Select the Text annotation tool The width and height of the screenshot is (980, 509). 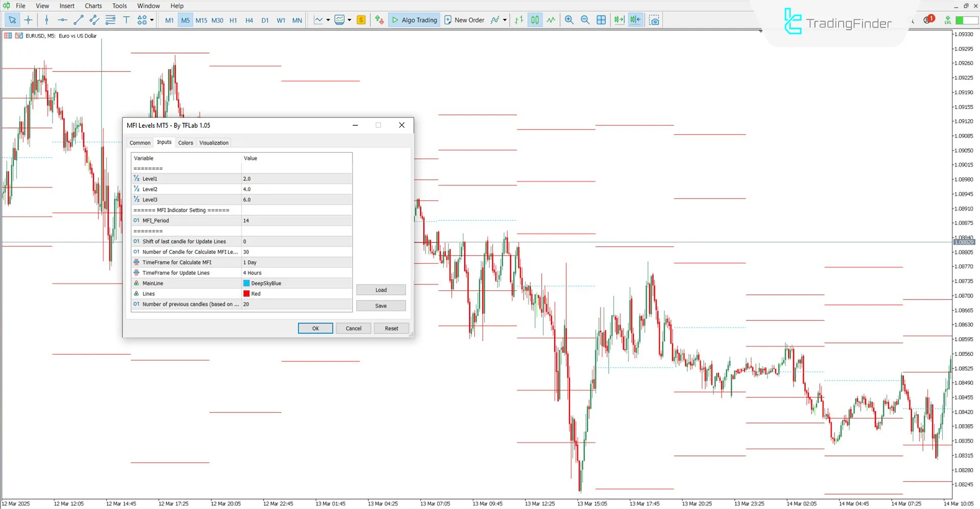126,20
